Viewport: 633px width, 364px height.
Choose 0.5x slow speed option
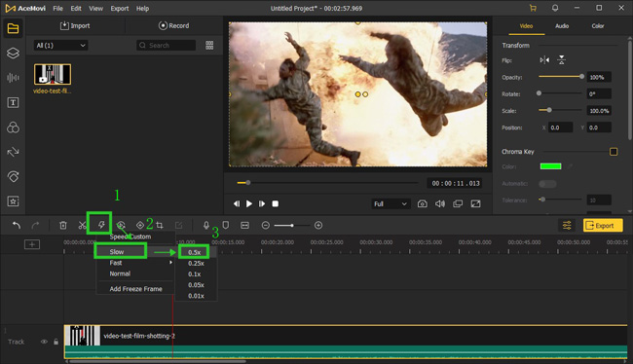click(x=194, y=252)
